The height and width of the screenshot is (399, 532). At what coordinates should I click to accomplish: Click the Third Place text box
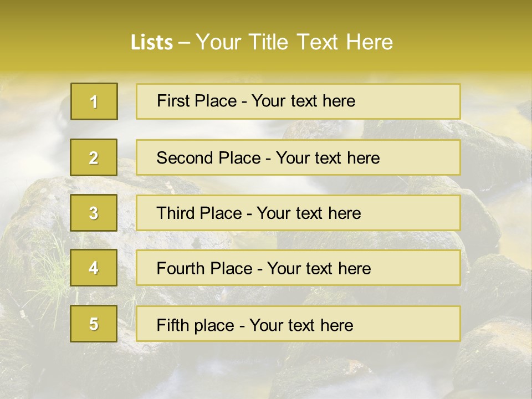coord(298,213)
